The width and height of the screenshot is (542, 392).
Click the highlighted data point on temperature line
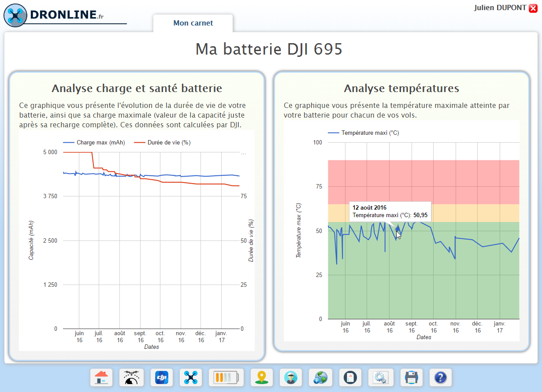tap(398, 229)
